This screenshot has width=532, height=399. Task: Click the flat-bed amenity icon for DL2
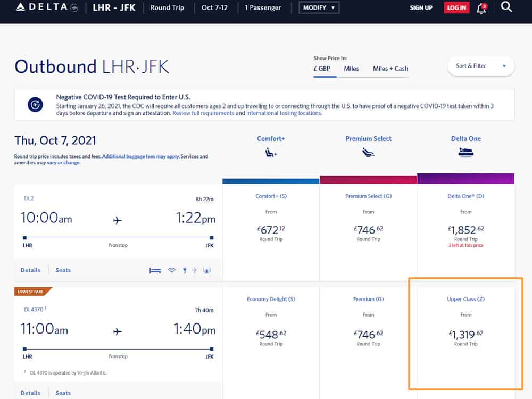(x=155, y=270)
